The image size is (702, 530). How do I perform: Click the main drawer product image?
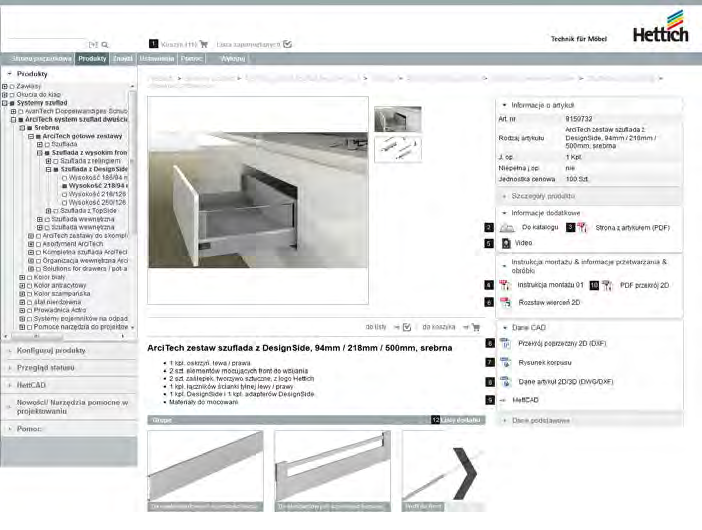258,200
